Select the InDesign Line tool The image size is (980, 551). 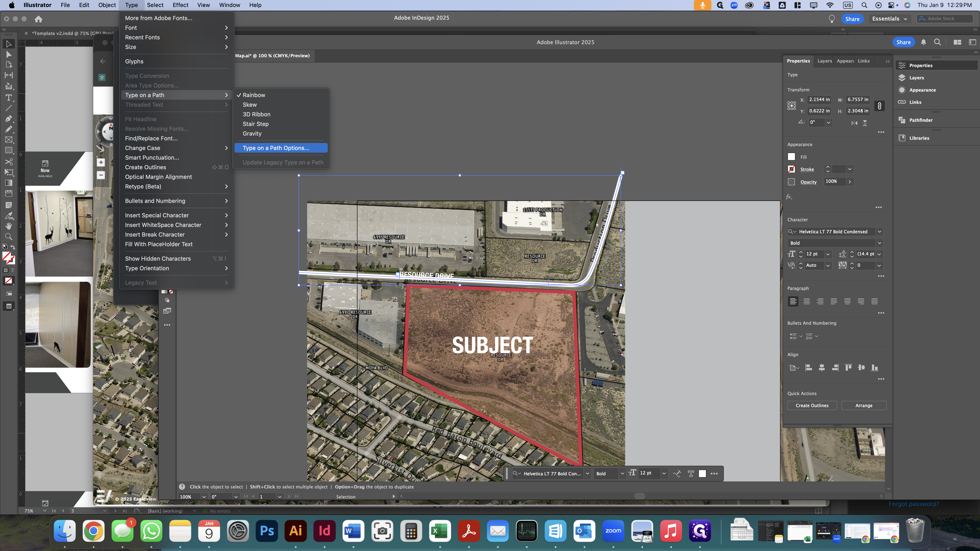coord(9,108)
